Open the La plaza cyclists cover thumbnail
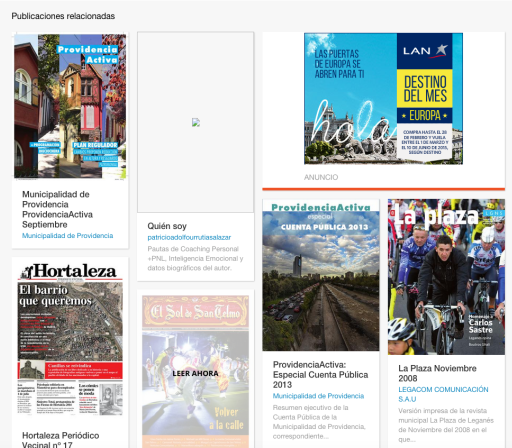512x448 pixels. (446, 277)
